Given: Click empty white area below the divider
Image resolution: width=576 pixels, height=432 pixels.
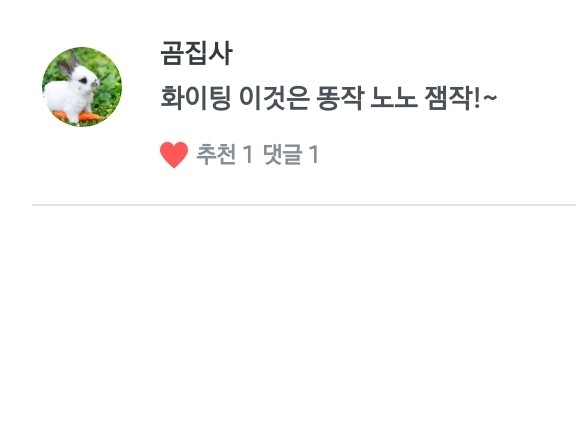Looking at the screenshot, I should click(304, 316).
